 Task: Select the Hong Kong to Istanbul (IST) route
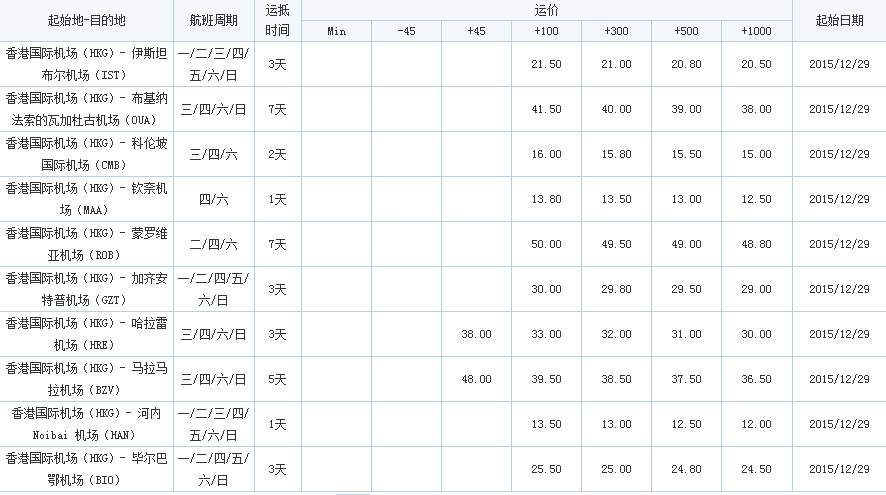tap(87, 64)
